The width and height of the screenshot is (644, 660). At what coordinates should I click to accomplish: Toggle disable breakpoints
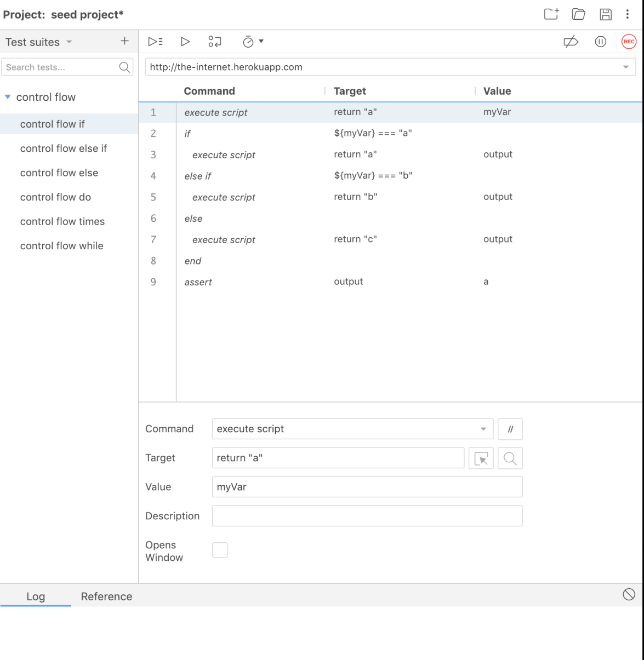(x=571, y=41)
